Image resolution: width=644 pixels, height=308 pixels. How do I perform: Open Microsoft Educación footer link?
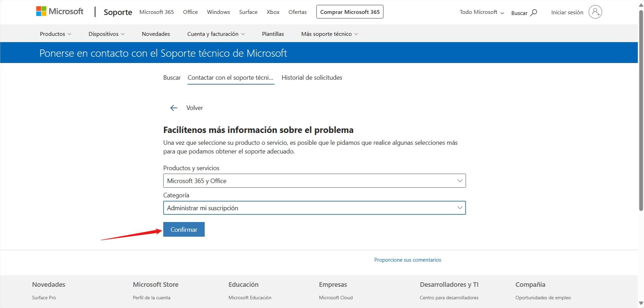(x=250, y=298)
